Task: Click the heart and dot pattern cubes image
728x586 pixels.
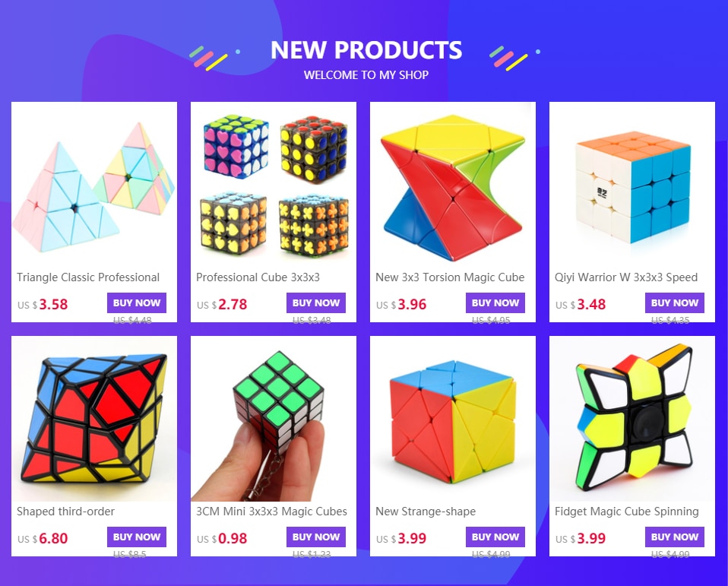Action: pos(274,185)
